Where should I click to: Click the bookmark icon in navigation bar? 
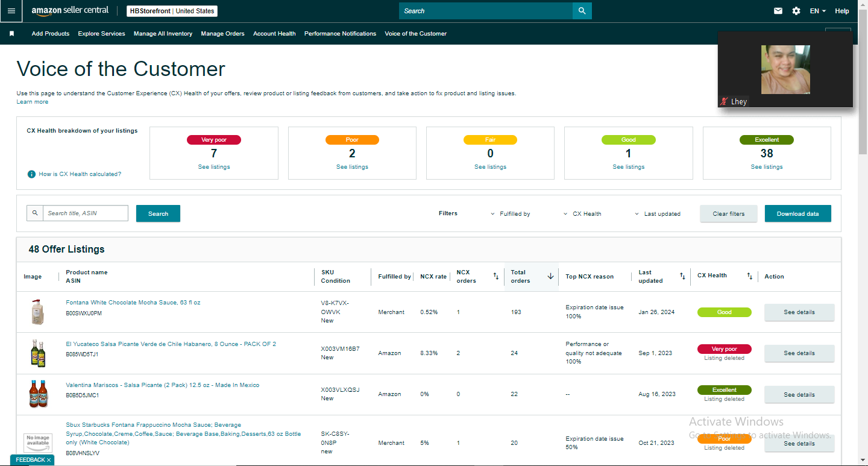click(x=11, y=34)
